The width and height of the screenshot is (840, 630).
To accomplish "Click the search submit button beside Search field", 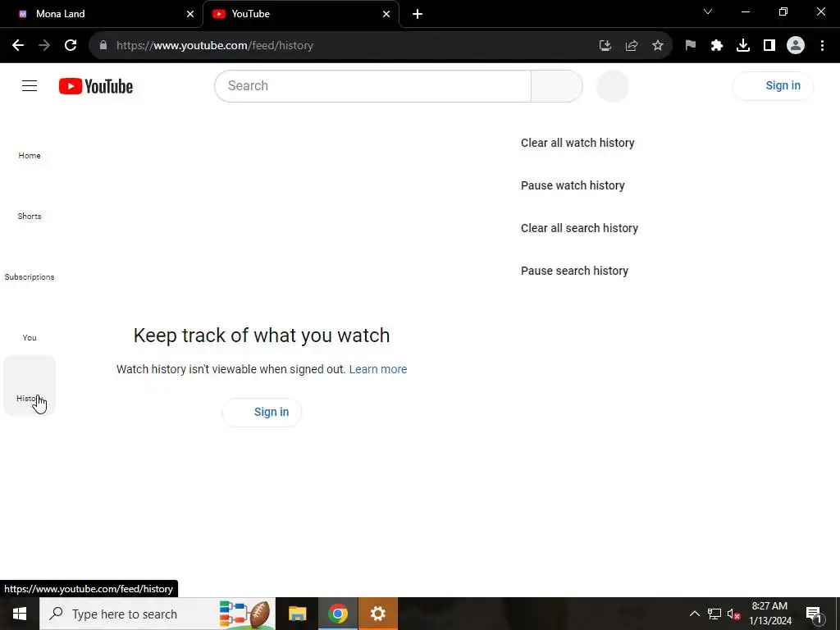I will pos(557,85).
